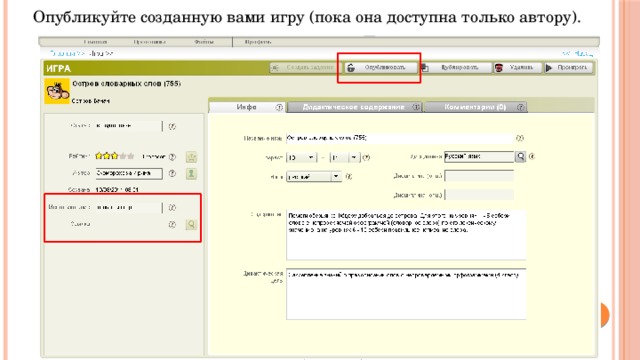Click help icon right of subject search
Viewport: 640px width, 360px height.
click(531, 156)
